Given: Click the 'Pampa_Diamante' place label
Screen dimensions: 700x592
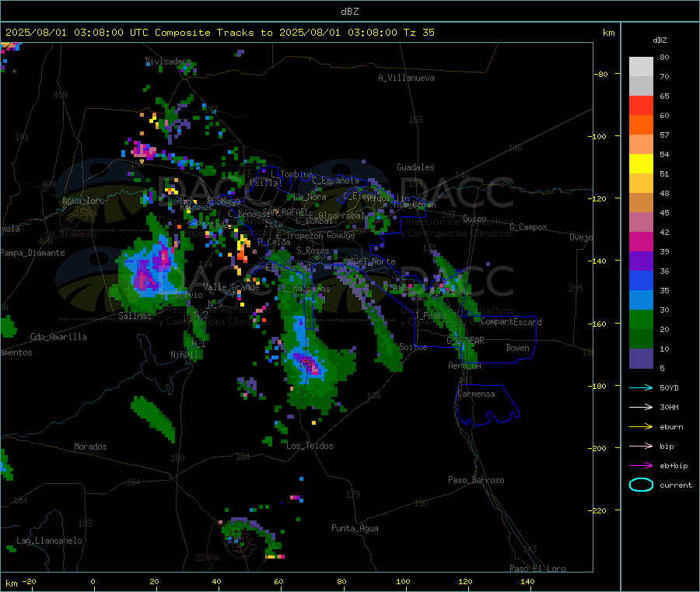Looking at the screenshot, I should pos(32,253).
